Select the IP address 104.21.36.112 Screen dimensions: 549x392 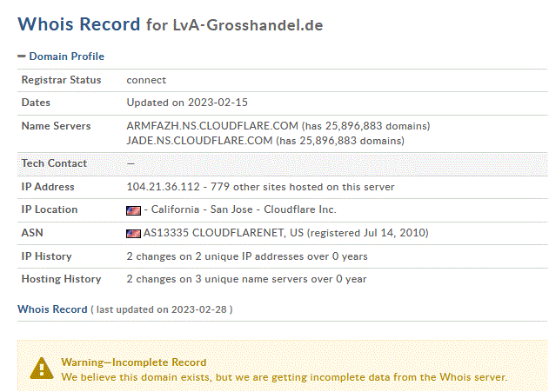click(x=164, y=187)
